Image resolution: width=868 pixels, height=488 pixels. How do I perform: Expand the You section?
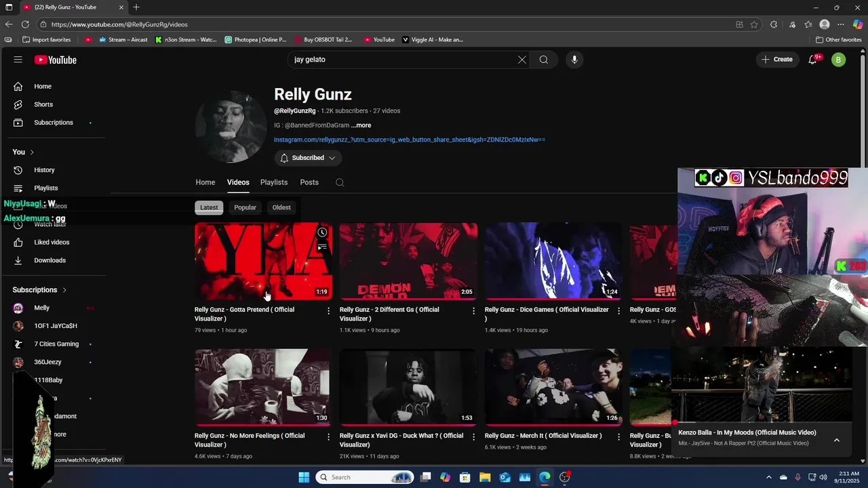click(23, 152)
